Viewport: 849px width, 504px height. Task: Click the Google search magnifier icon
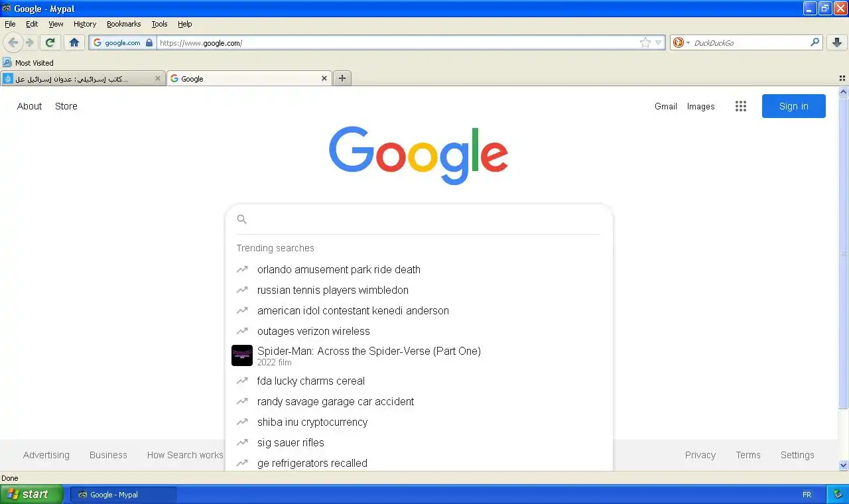[x=242, y=220]
